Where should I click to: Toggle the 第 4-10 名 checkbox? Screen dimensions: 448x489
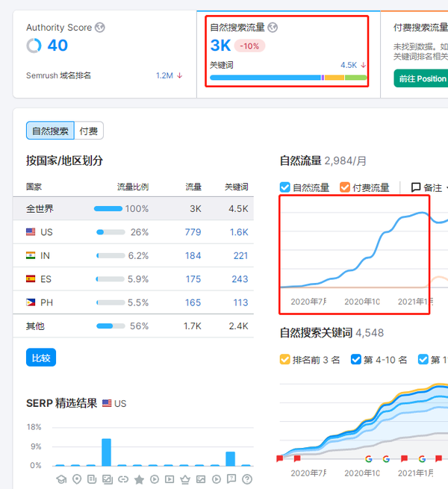[356, 359]
